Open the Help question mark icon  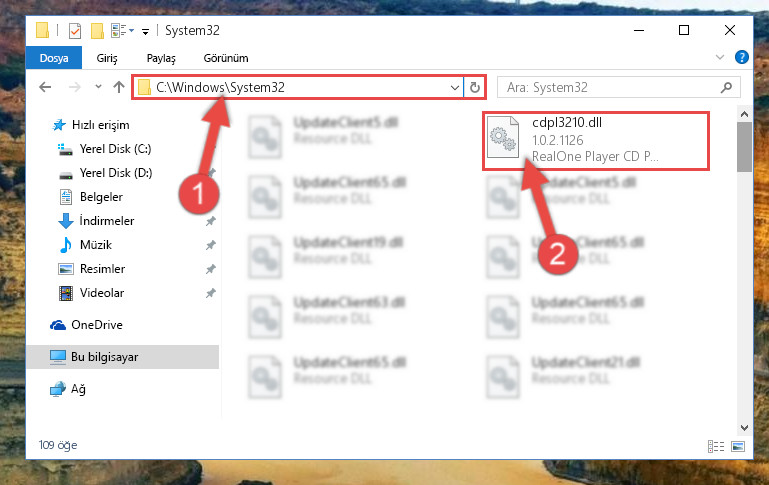tap(742, 57)
